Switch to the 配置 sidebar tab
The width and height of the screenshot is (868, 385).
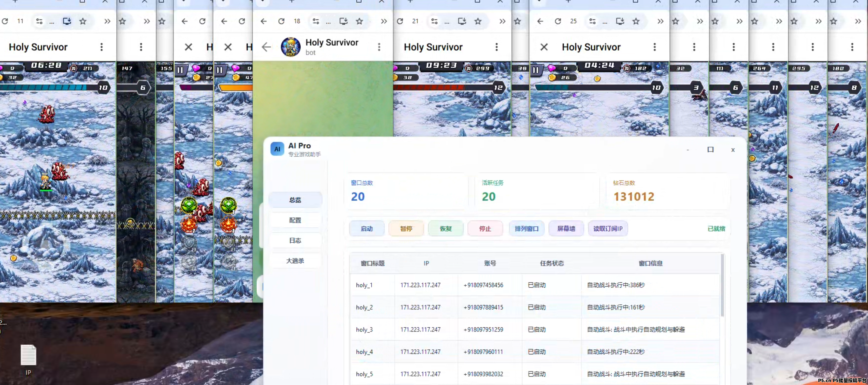[x=295, y=220]
